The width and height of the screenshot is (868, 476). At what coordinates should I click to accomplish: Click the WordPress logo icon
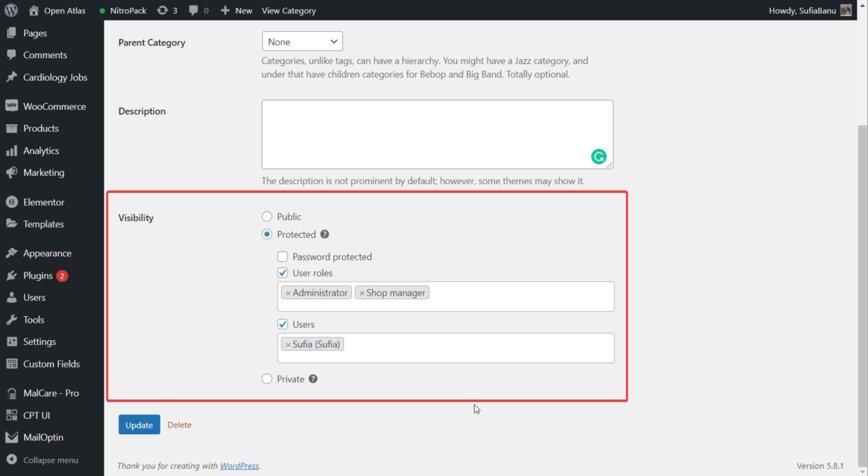pyautogui.click(x=11, y=10)
